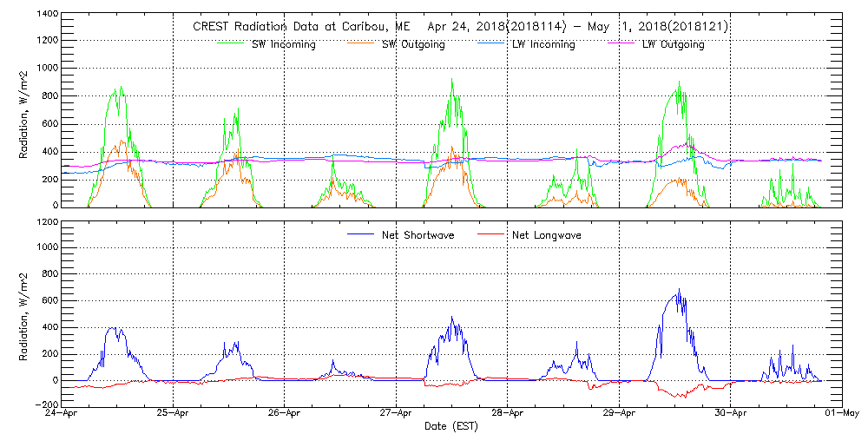Image resolution: width=868 pixels, height=434 pixels.
Task: Click the 28-Apr date tick label
Action: point(508,414)
